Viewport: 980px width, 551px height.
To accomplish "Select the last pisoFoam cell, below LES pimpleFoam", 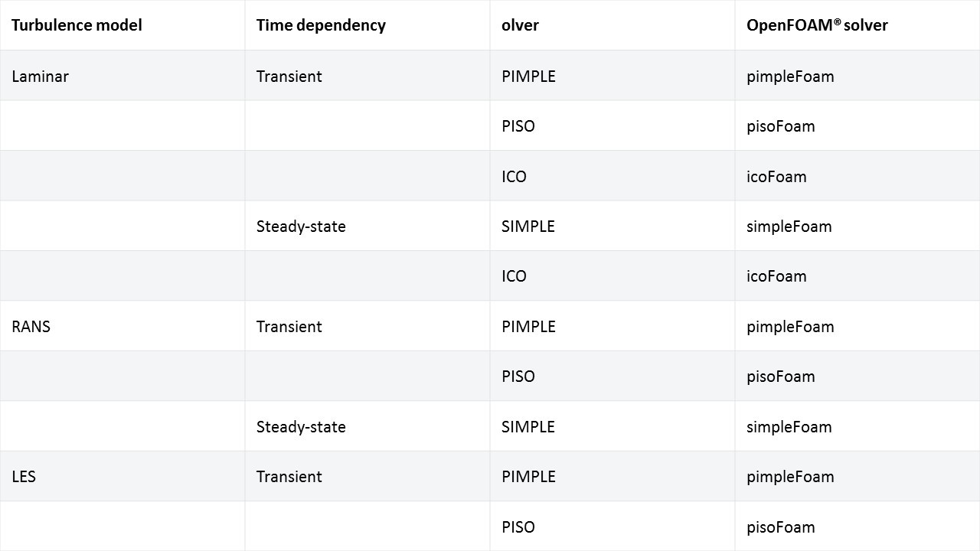I will point(780,527).
